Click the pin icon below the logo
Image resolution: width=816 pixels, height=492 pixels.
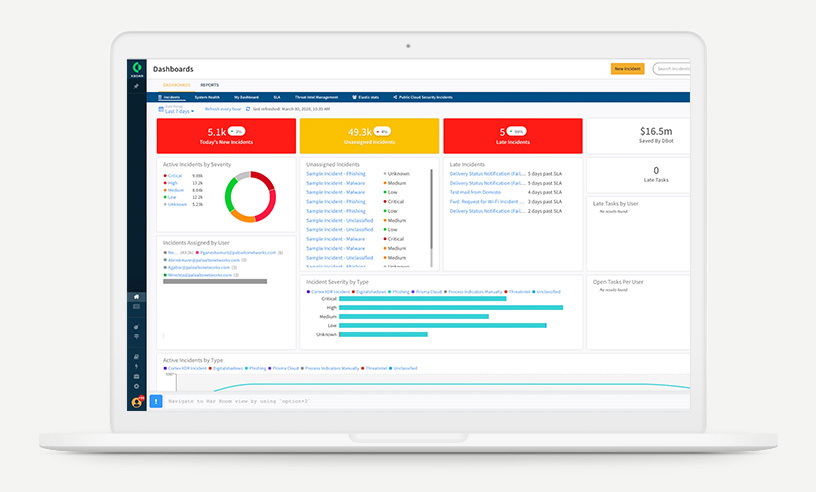[137, 87]
